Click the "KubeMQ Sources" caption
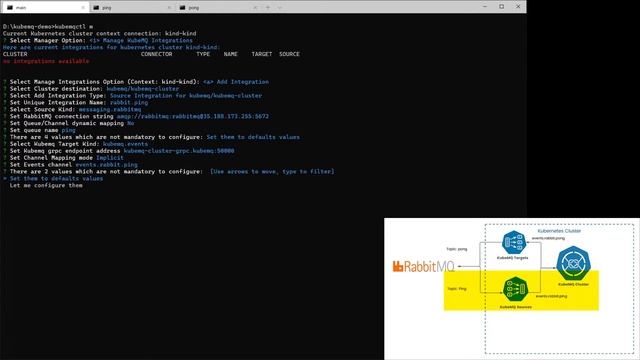This screenshot has width=640, height=360. click(x=516, y=307)
